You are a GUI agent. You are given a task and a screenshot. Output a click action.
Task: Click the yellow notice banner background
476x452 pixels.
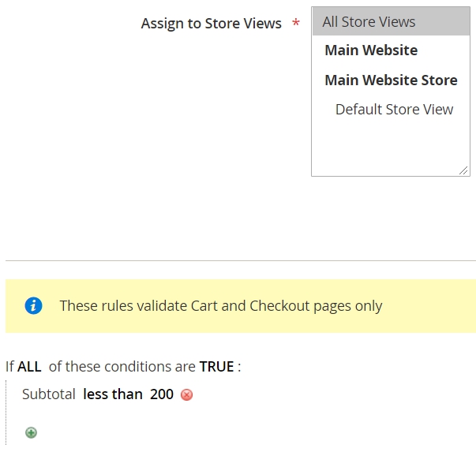(x=425, y=306)
